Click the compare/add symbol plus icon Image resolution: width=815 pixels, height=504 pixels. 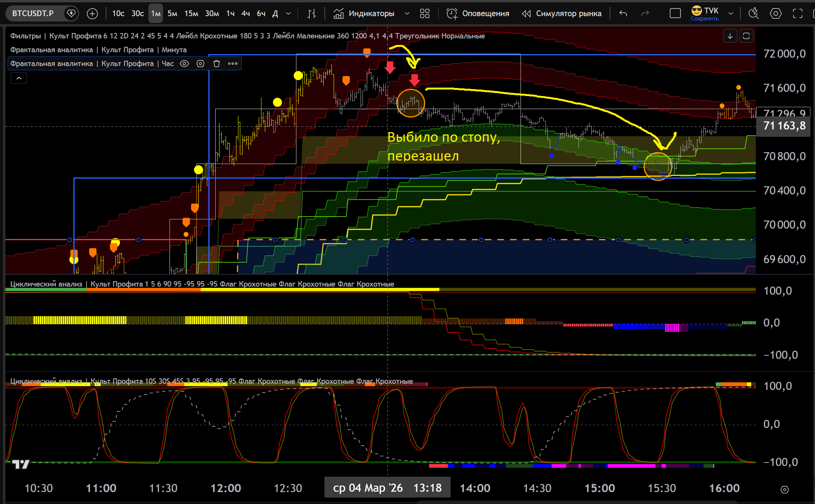click(92, 14)
